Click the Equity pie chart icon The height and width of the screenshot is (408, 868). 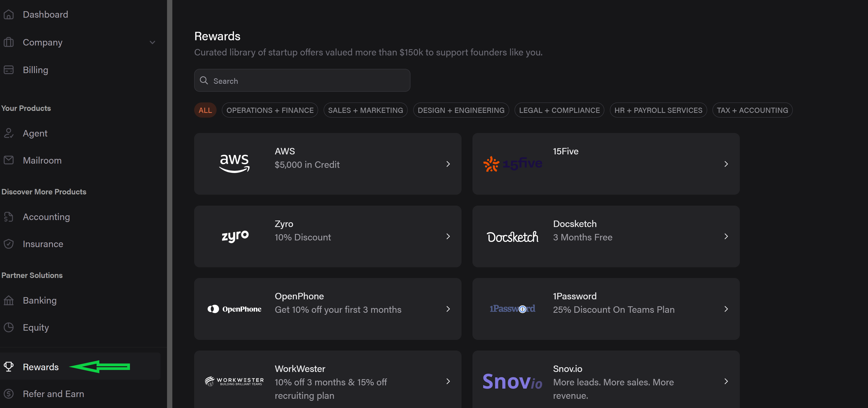coord(9,327)
